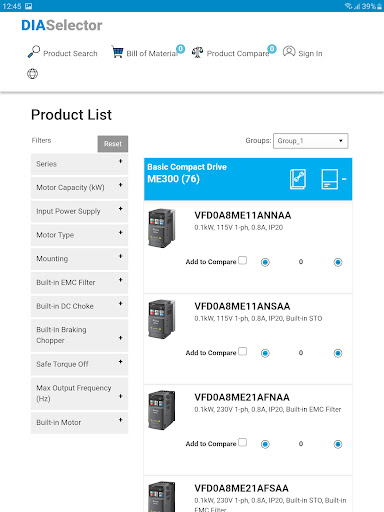
Task: Tap the 12:45 clock in status bar
Action: pos(12,6)
